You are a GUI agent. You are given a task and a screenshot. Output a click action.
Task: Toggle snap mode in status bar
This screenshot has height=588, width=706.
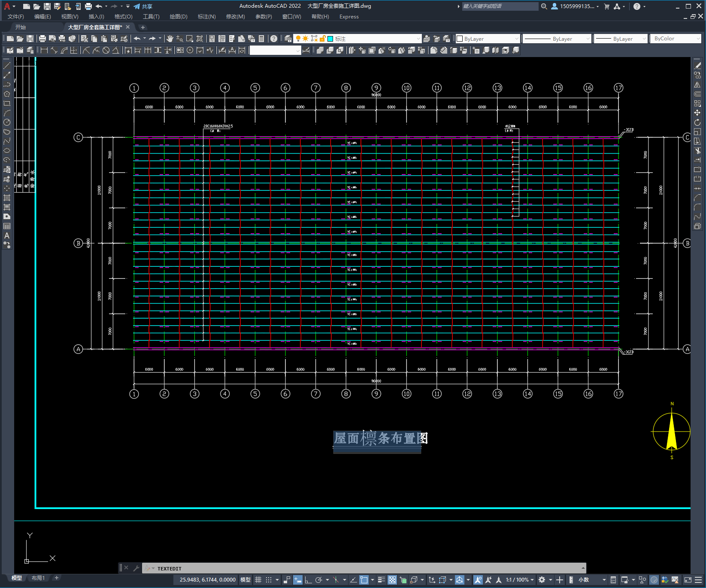269,580
